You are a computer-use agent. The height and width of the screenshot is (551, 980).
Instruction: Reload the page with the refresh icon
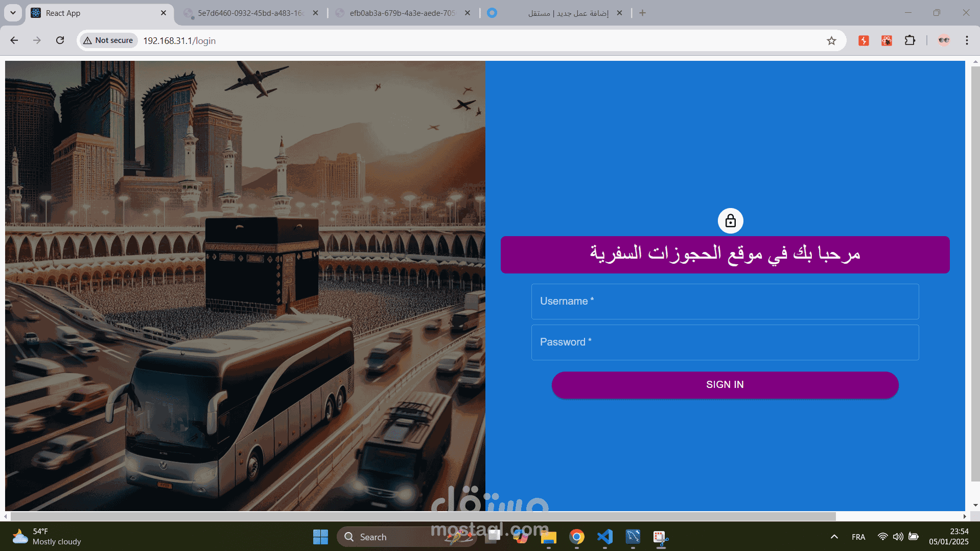tap(60, 40)
